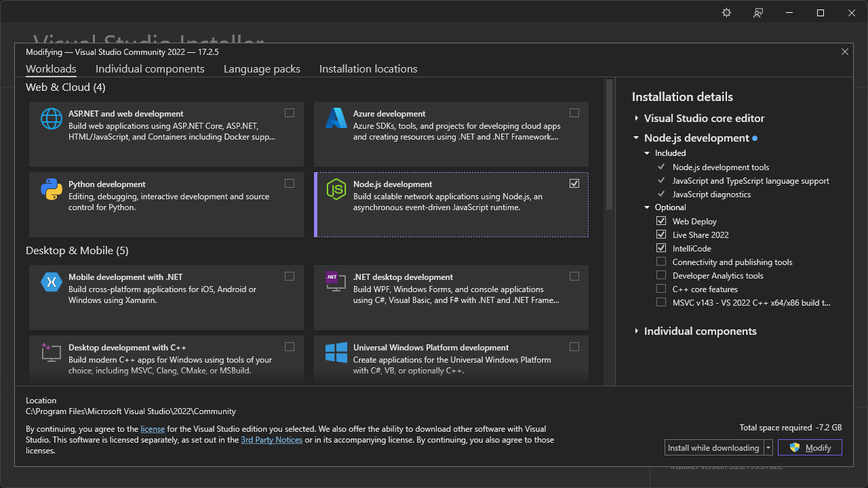Click the shield icon on Modify button
Screen dimensions: 868x488
pos(795,447)
